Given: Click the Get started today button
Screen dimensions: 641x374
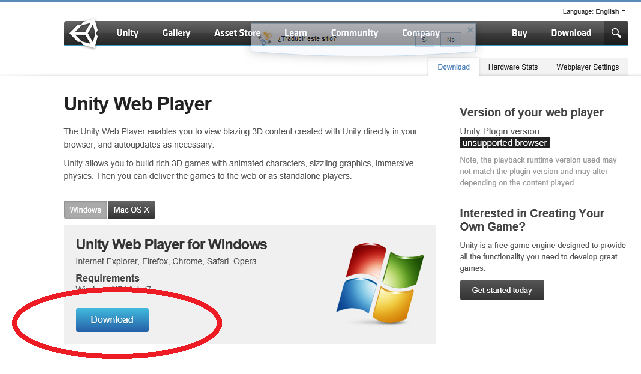Looking at the screenshot, I should click(x=502, y=290).
